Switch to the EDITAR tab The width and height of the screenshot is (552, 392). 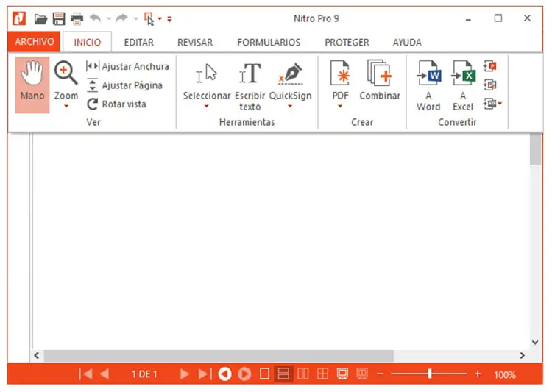[138, 42]
